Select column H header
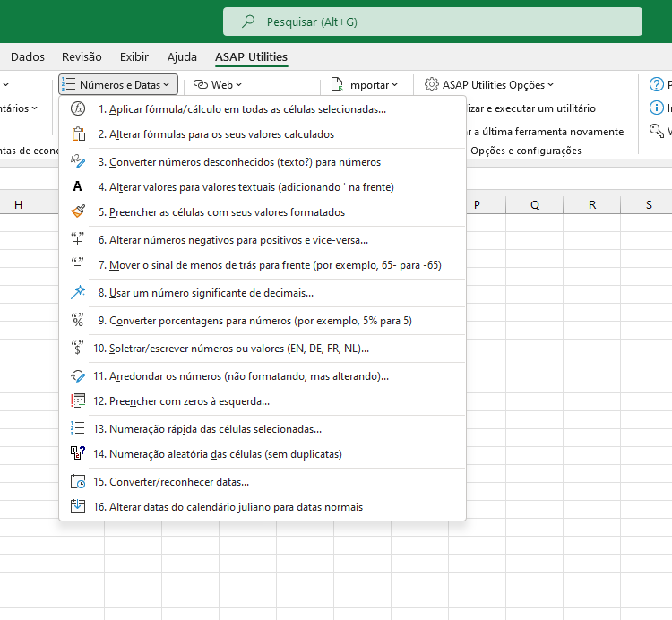Screen dimensions: 672x620 pos(18,205)
